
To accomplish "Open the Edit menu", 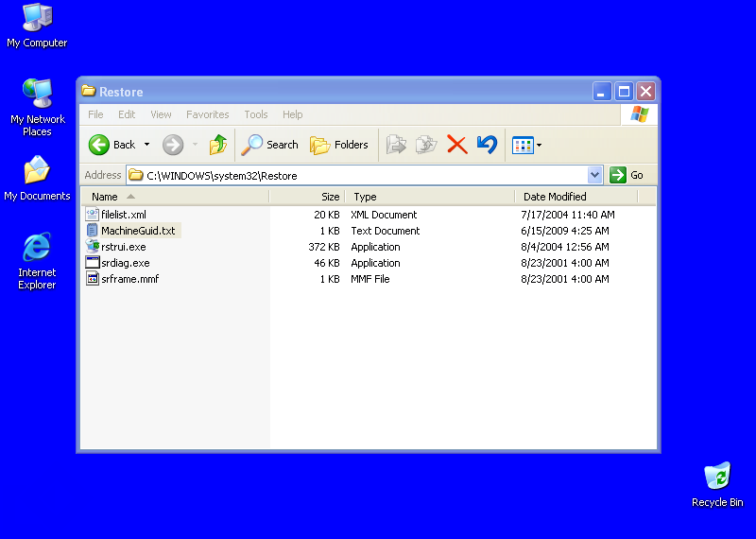I will (127, 114).
